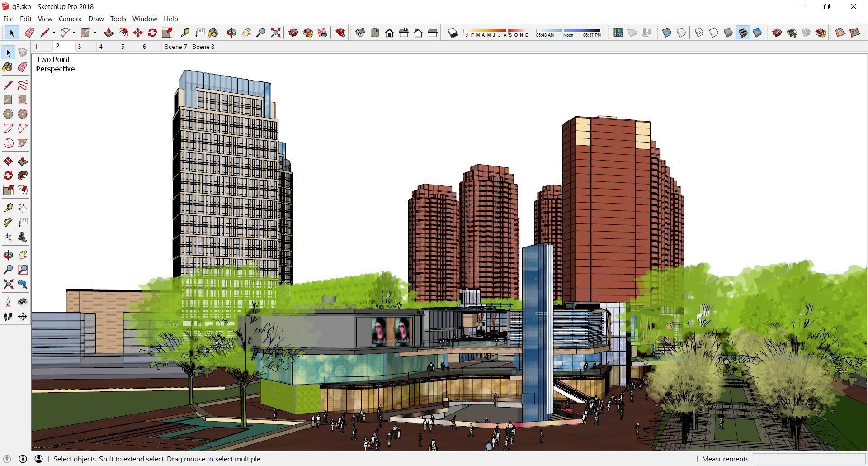This screenshot has width=868, height=466.
Task: Expand the arc tools dropdown arrow
Action: click(x=74, y=33)
